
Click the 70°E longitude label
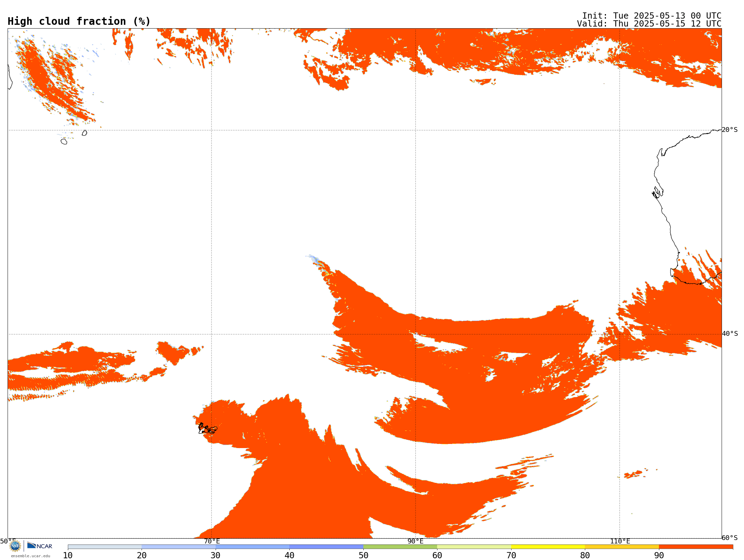click(x=212, y=541)
